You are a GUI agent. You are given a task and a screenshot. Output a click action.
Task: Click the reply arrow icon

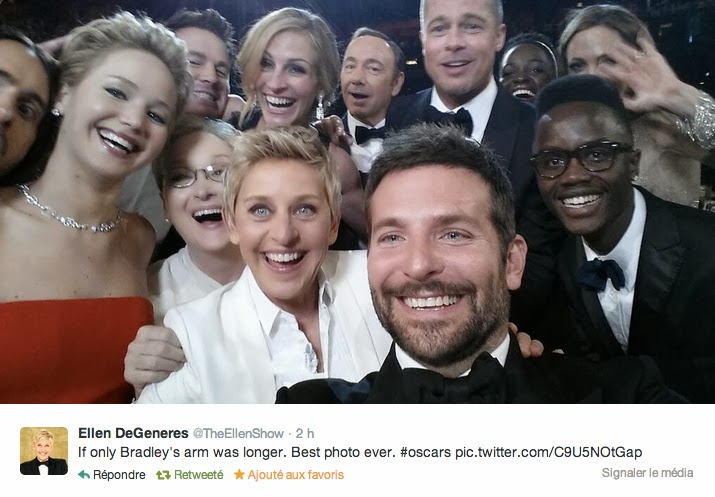(x=84, y=475)
